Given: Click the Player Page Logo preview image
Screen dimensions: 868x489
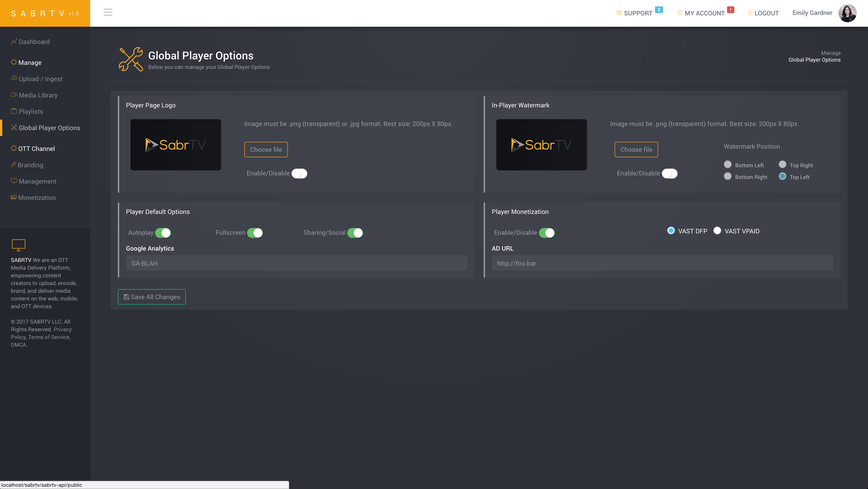Looking at the screenshot, I should tap(176, 145).
